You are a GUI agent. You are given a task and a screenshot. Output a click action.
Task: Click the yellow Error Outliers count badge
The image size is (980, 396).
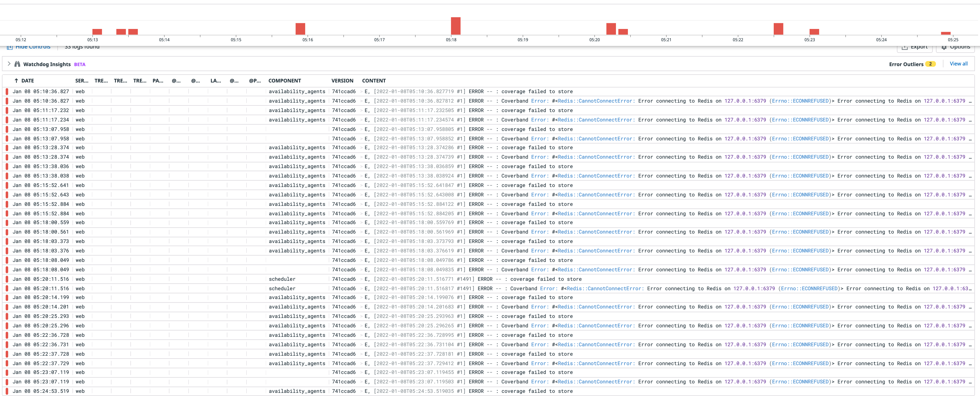[x=931, y=64]
